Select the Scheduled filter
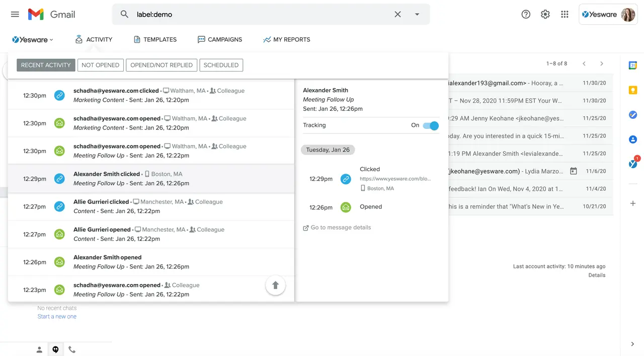Screen dimensions: 644x356 221,65
